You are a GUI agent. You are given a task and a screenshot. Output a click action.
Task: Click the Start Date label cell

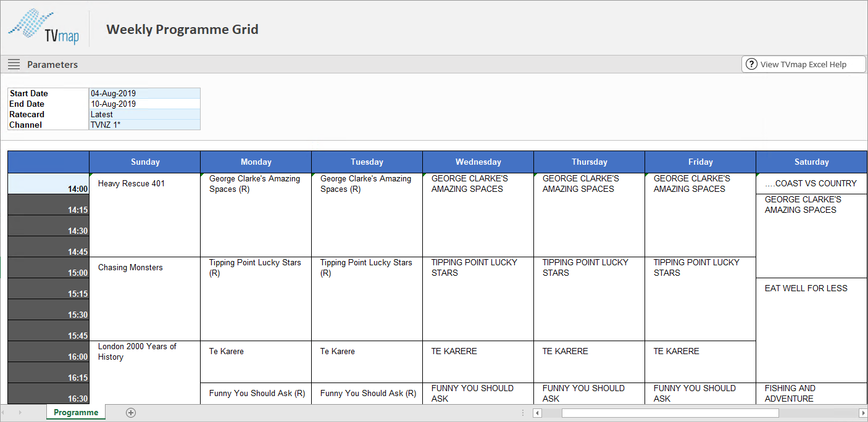(x=48, y=93)
